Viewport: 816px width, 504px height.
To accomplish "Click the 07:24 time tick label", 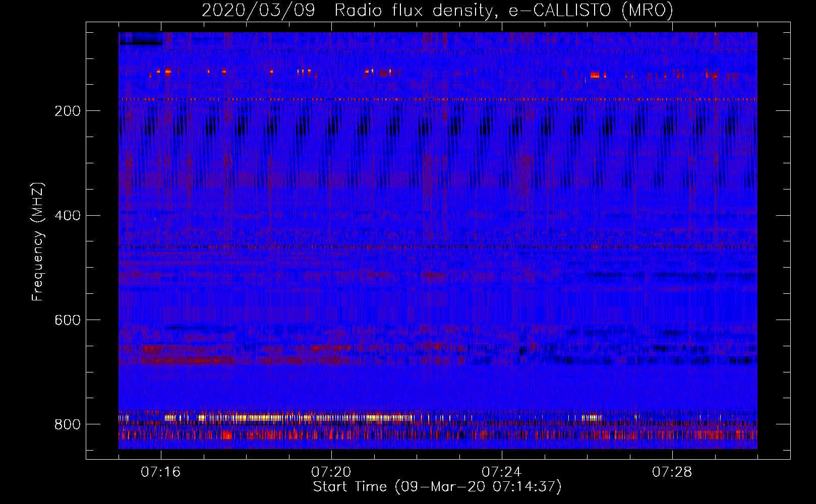I will point(502,472).
